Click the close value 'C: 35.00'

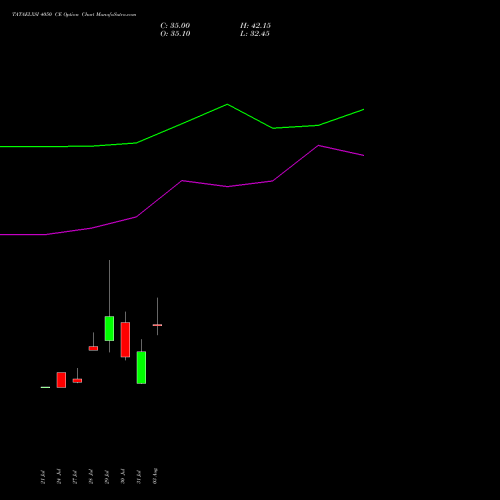click(x=175, y=26)
